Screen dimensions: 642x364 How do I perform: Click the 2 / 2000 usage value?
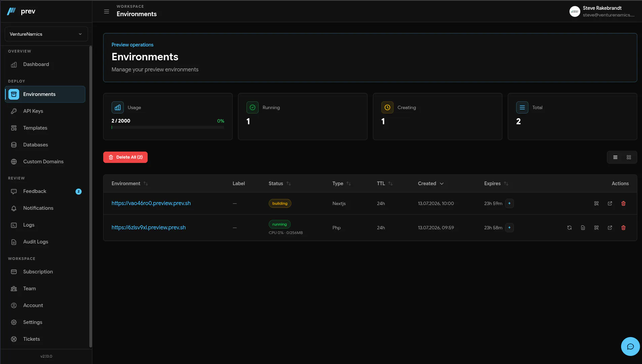pyautogui.click(x=121, y=121)
